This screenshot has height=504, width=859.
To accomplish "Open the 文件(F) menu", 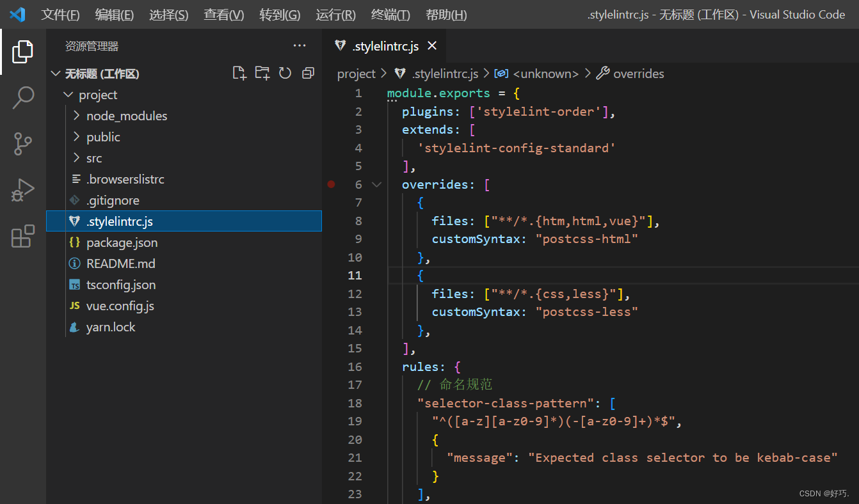I will 61,15.
